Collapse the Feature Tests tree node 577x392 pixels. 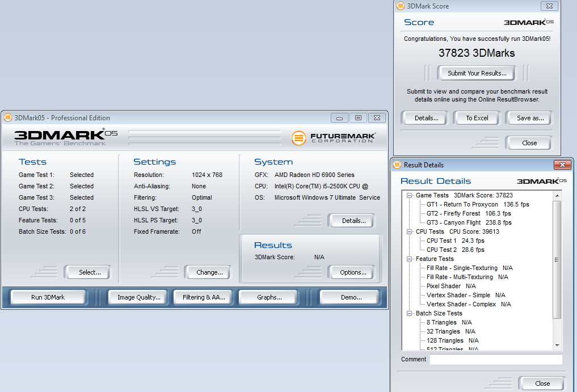click(x=409, y=259)
